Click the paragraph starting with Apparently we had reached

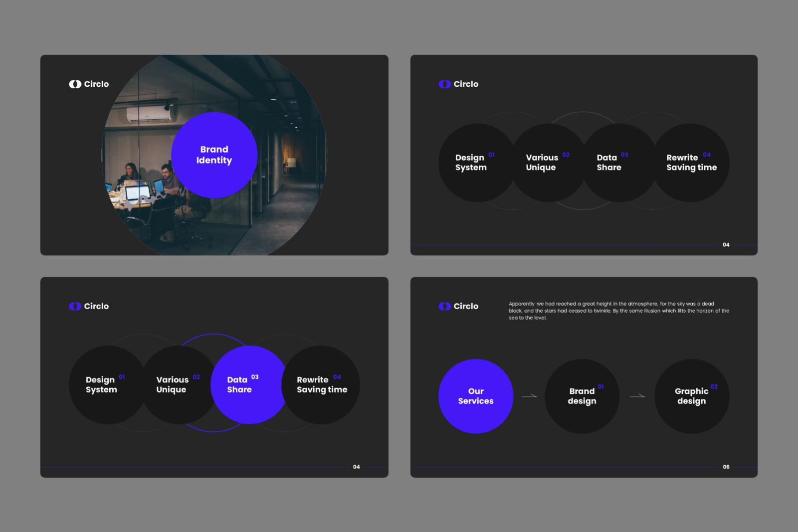tap(619, 311)
